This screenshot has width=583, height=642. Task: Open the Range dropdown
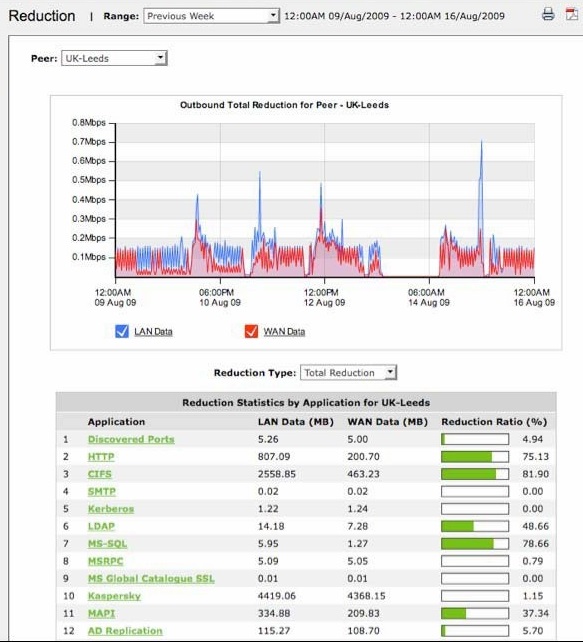tap(211, 16)
